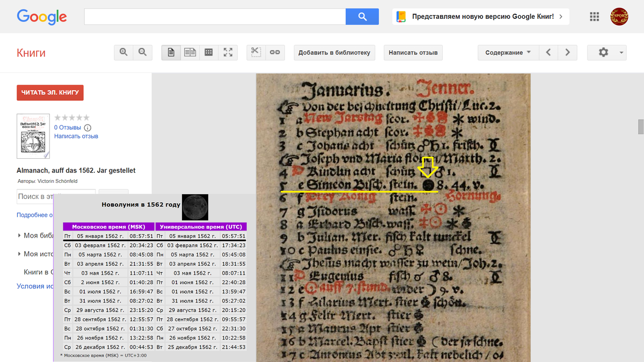
Task: Click the Victorin Schönfeld author text
Action: click(57, 181)
